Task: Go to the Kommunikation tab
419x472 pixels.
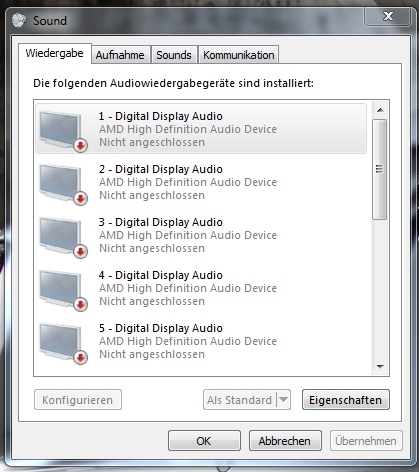Action: [x=239, y=55]
